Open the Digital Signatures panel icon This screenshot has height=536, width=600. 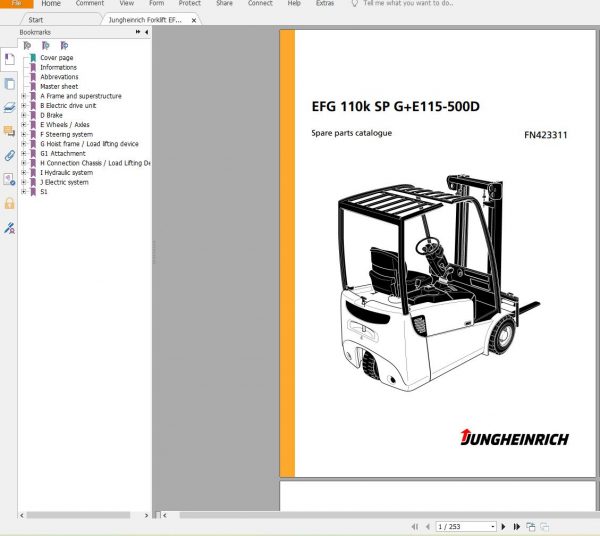click(x=10, y=179)
